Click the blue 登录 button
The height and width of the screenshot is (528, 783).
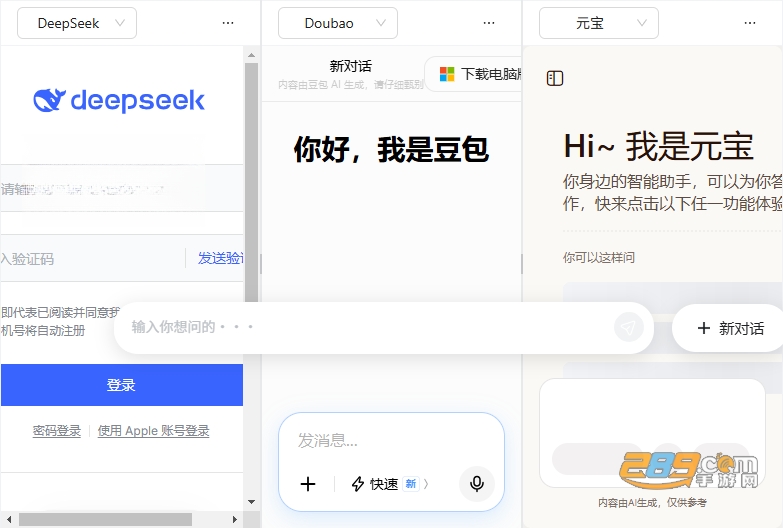click(122, 385)
